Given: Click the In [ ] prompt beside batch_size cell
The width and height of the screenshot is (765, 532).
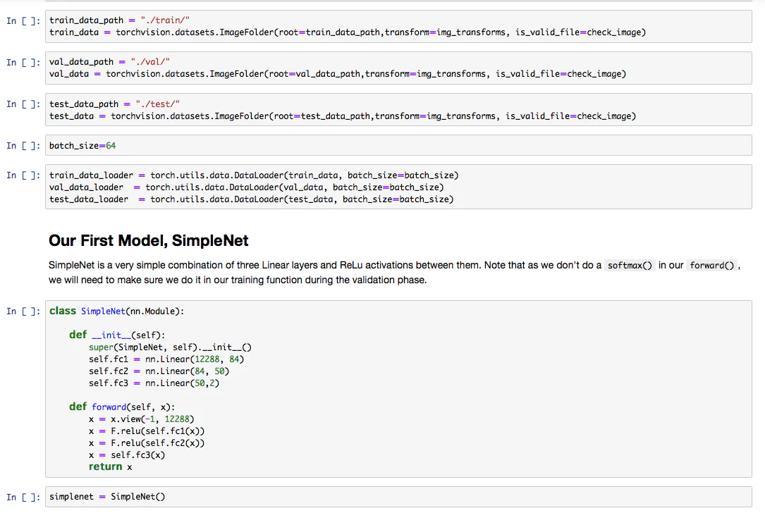Looking at the screenshot, I should 23,145.
